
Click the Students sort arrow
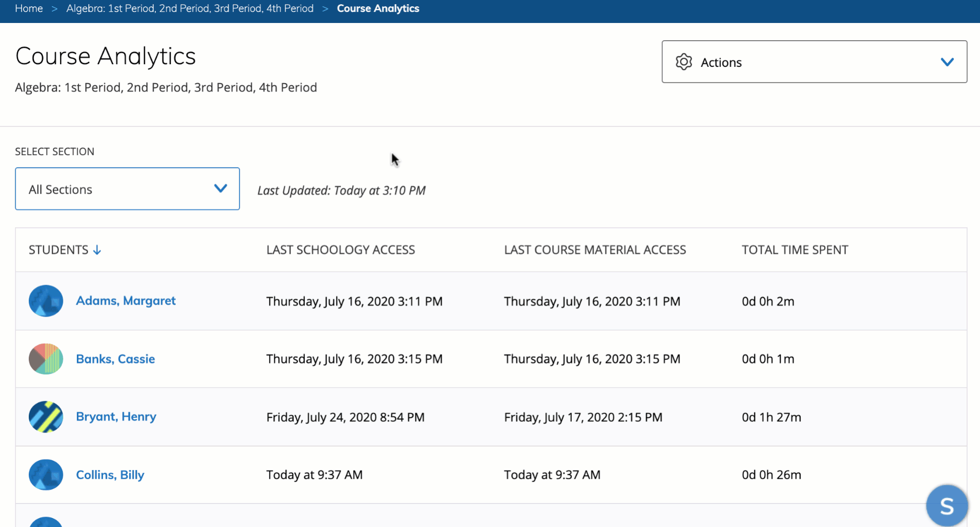tap(97, 250)
